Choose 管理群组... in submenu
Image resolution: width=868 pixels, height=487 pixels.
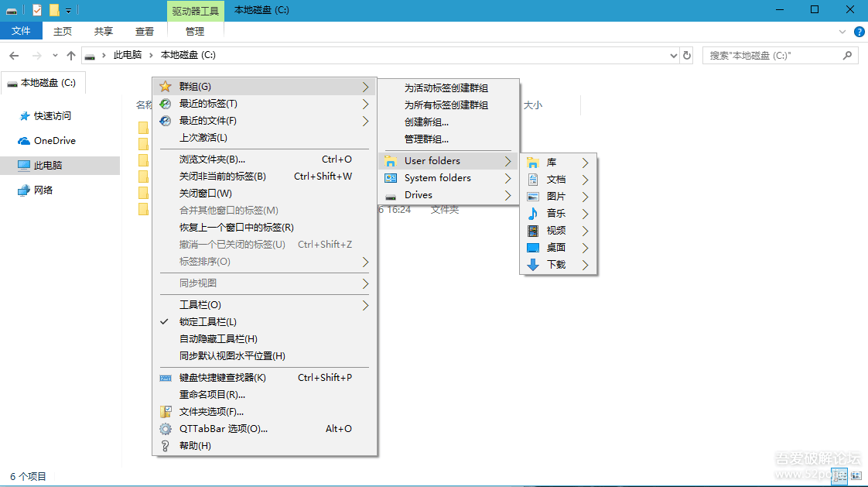tap(449, 139)
